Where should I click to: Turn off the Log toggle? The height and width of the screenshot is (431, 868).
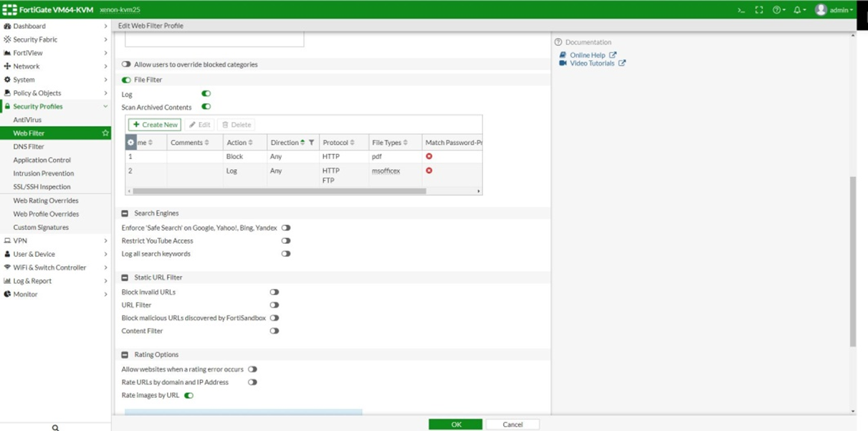click(206, 93)
